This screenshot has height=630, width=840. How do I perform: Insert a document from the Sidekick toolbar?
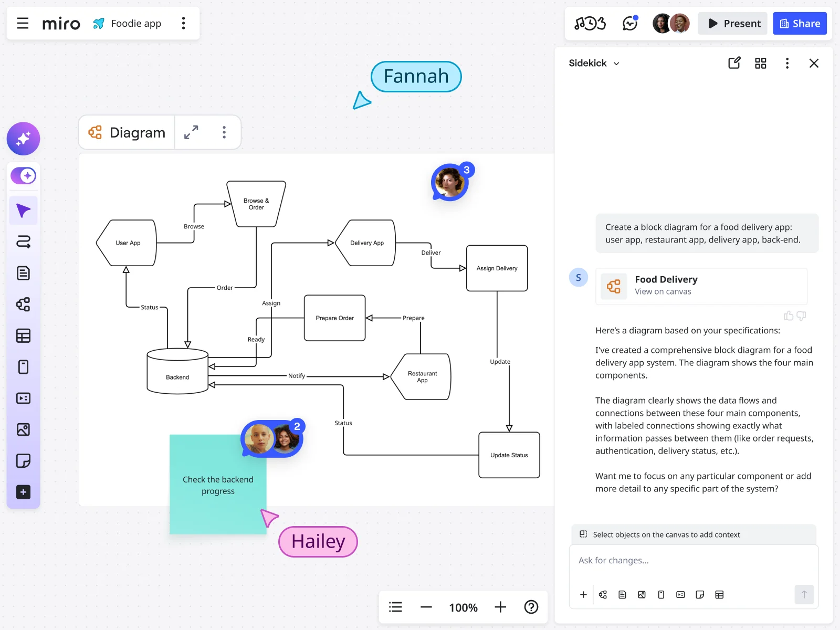622,594
